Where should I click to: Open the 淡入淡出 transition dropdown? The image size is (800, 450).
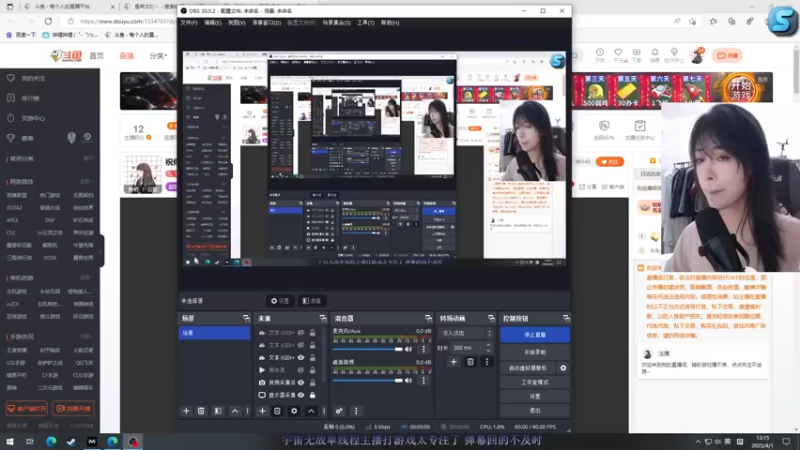(465, 333)
